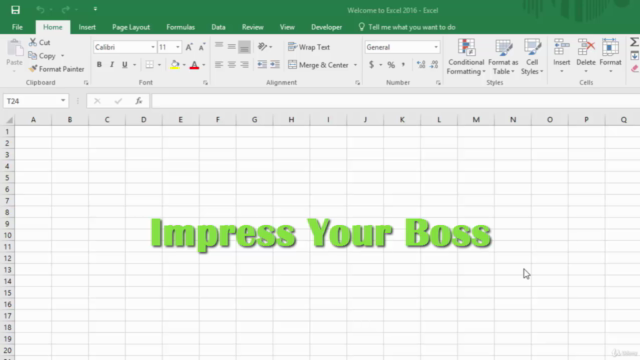Click the Borders icon
Viewport: 640px width, 360px height.
150,64
